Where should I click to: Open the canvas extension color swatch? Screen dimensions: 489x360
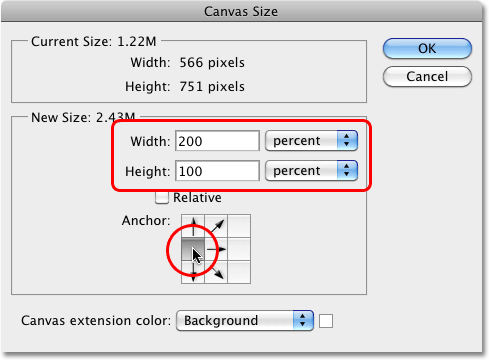click(326, 321)
